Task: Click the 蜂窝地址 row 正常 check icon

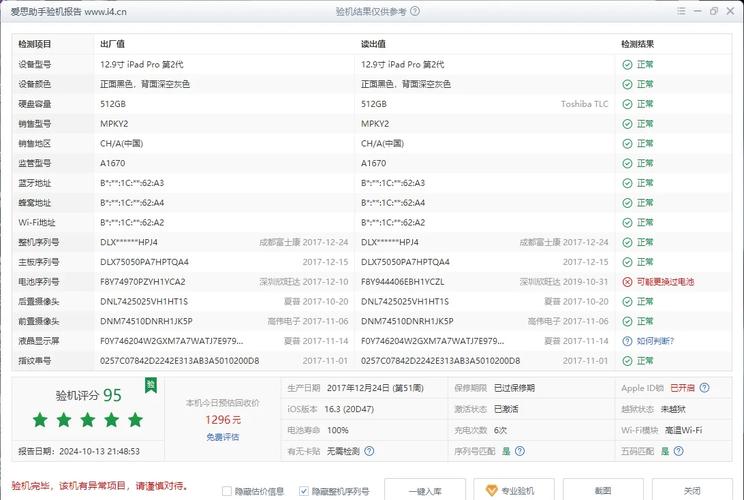Action: coord(627,203)
